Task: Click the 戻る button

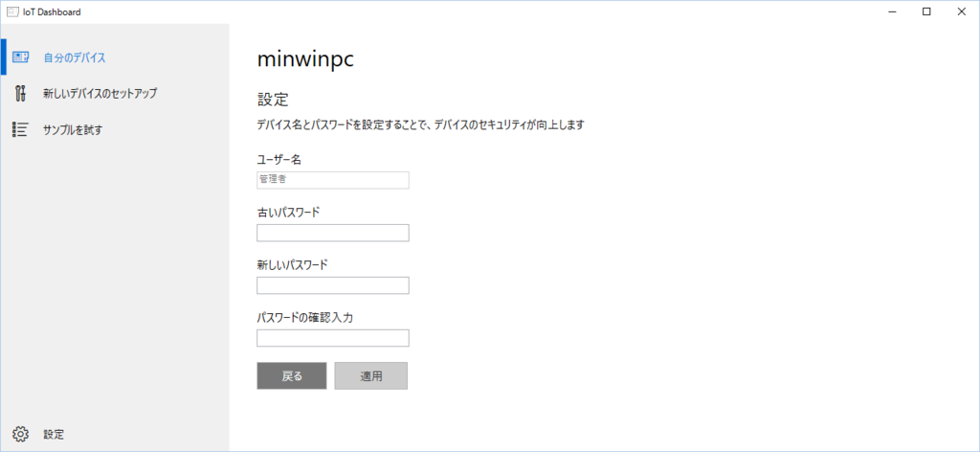Action: (x=291, y=375)
